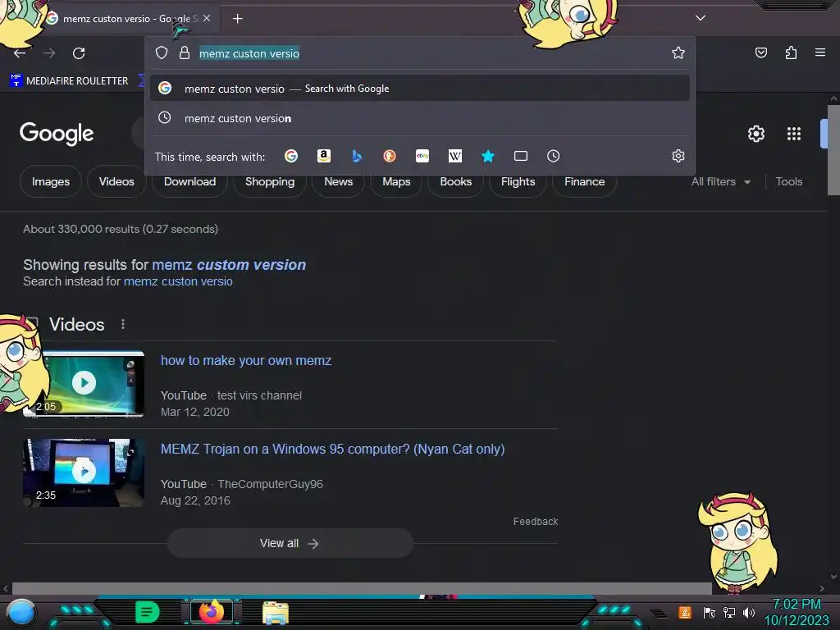Search history using clock icon

coord(554,156)
